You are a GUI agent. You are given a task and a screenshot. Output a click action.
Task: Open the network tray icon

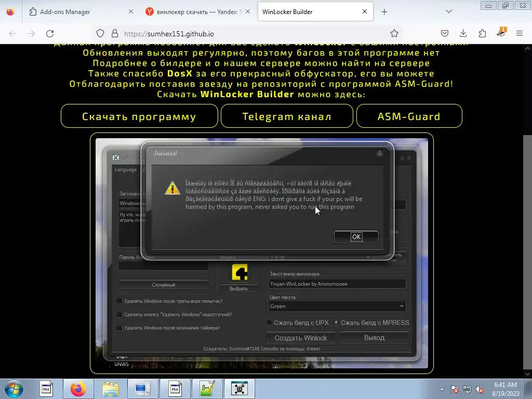467,390
